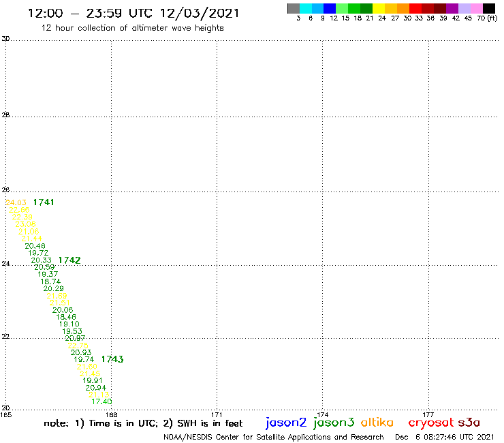504x443 pixels.
Task: Pick the pure blue swatch in the legend
Action: (330, 8)
